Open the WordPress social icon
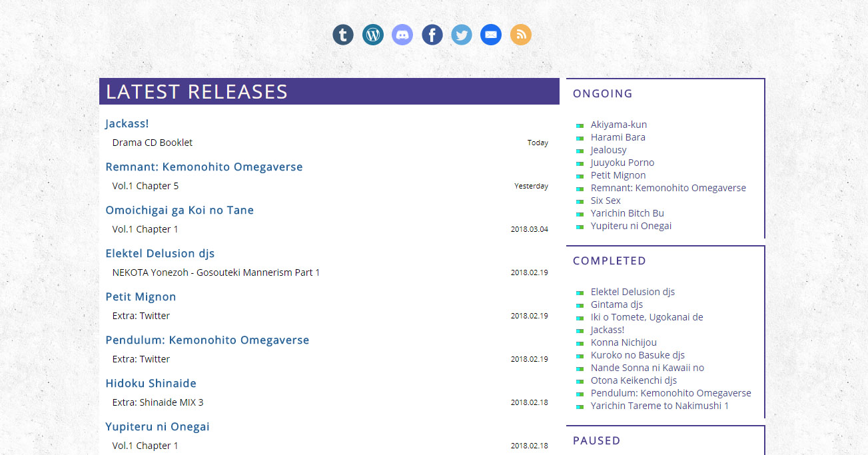The width and height of the screenshot is (868, 455). tap(373, 35)
